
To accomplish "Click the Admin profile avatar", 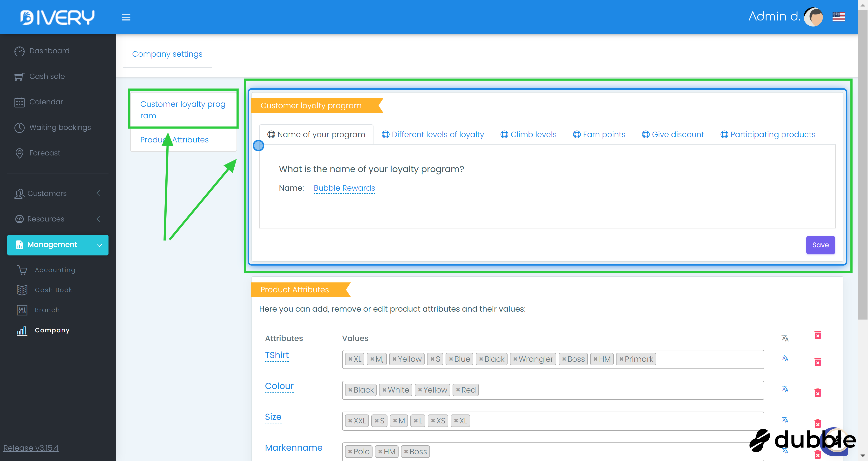I will coord(813,17).
